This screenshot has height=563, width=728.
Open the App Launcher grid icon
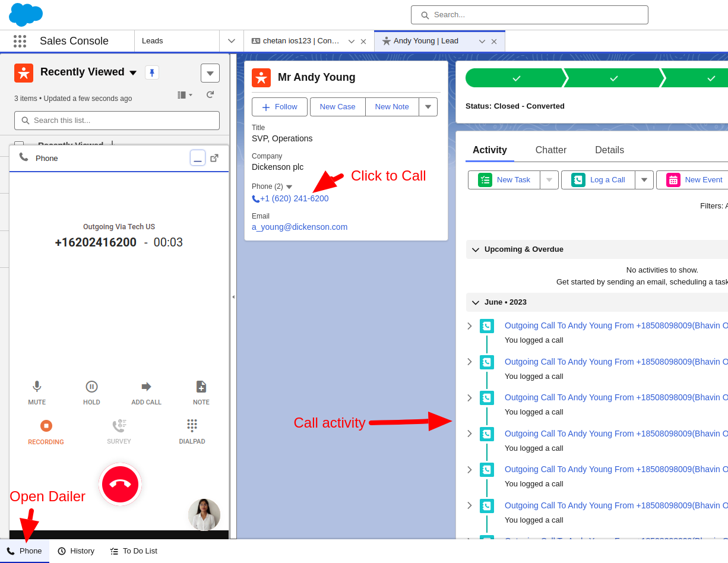pos(20,41)
